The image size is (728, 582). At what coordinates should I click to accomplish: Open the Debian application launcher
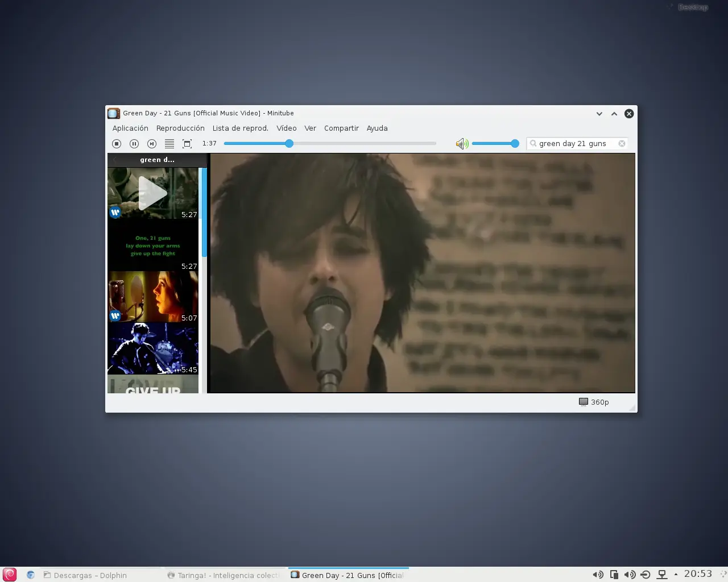[x=10, y=575]
